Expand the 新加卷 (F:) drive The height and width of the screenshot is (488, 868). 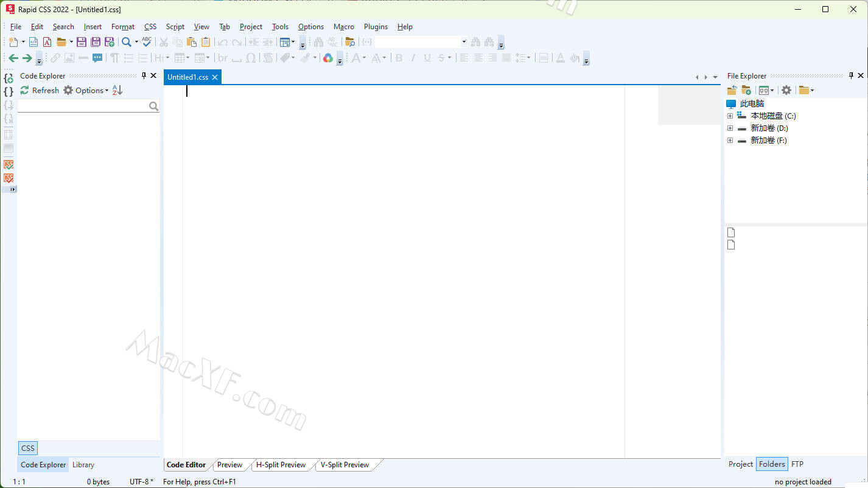[x=730, y=140]
